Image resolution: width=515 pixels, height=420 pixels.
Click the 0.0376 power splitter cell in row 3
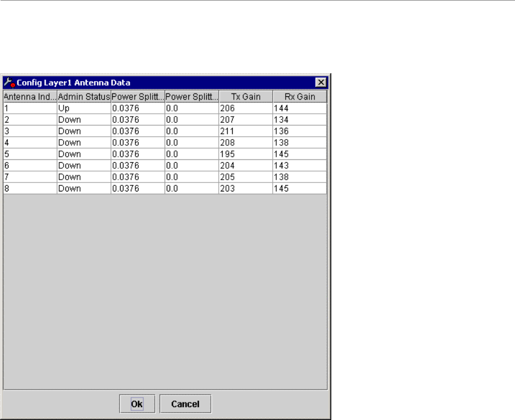tap(137, 131)
